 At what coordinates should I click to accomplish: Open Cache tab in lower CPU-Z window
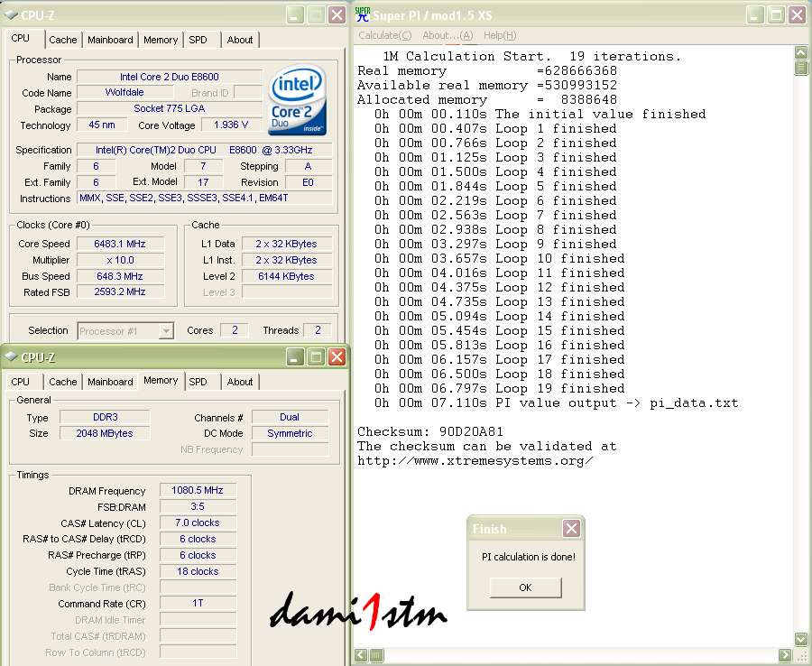pos(62,382)
